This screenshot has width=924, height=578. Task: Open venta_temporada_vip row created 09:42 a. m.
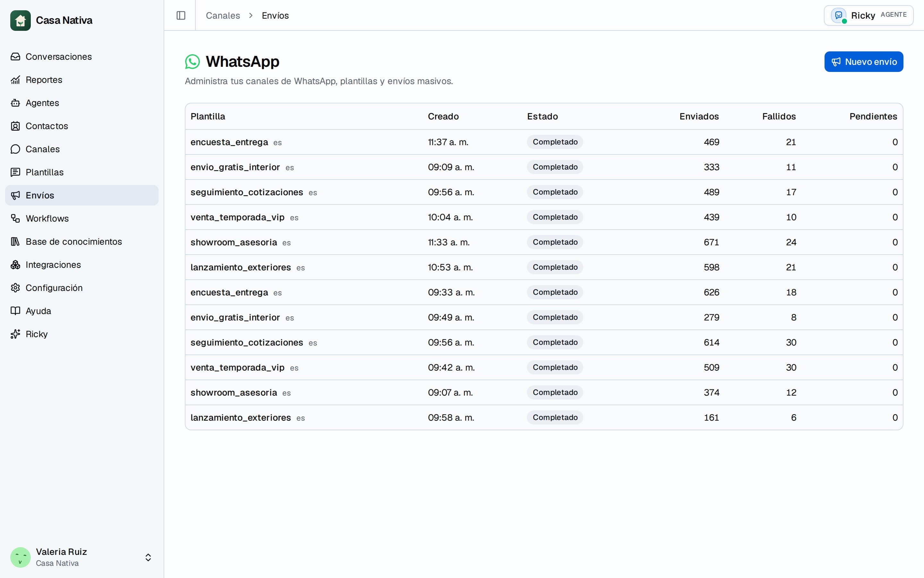tap(544, 367)
